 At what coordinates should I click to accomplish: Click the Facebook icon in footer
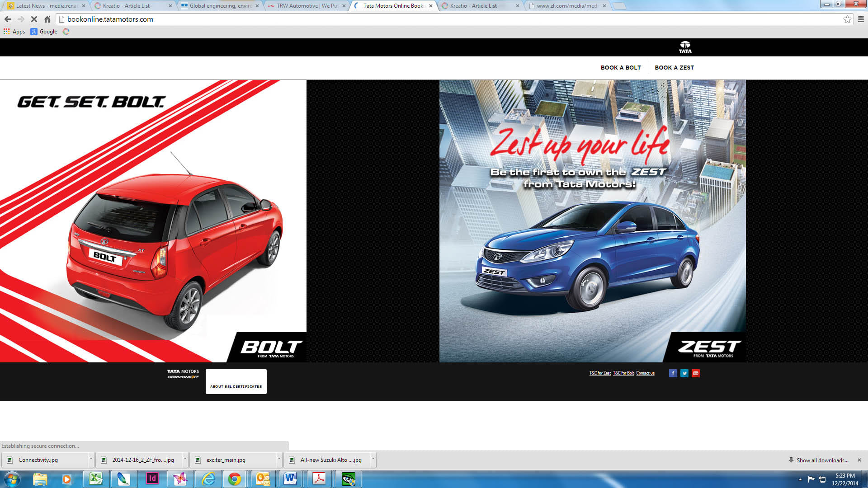point(673,373)
